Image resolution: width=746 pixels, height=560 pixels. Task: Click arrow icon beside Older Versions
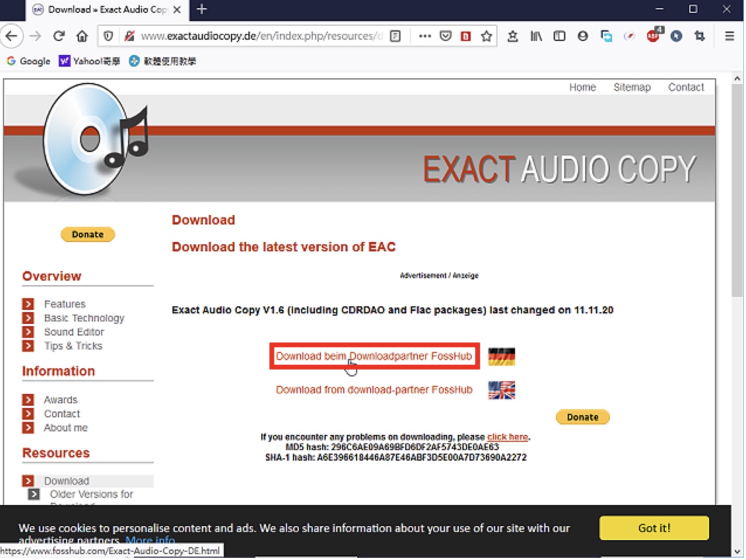[34, 495]
